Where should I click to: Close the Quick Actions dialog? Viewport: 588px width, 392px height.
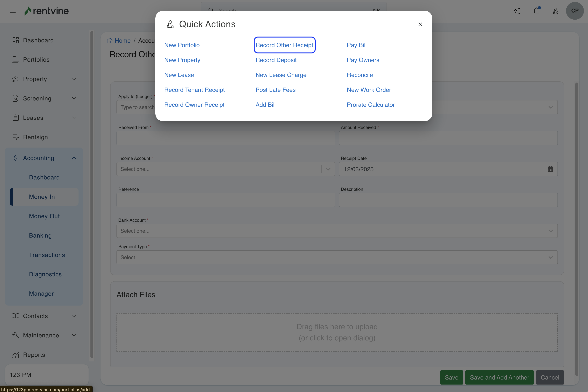[420, 24]
